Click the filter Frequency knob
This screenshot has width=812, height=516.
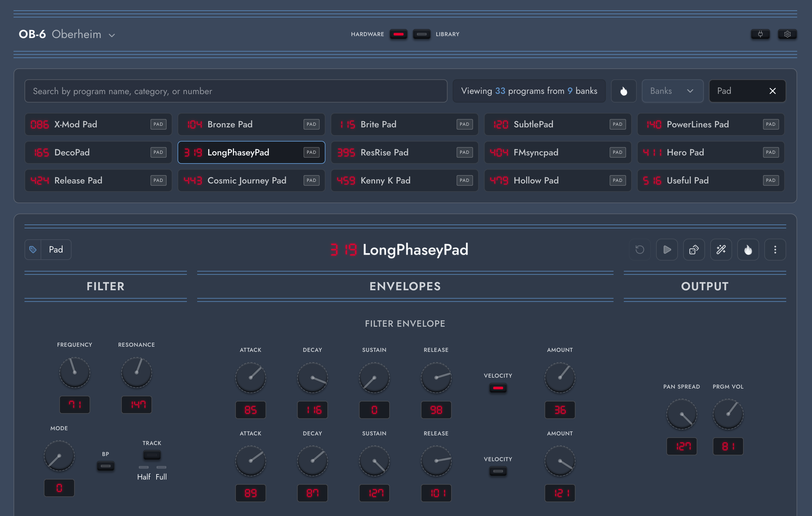click(74, 372)
